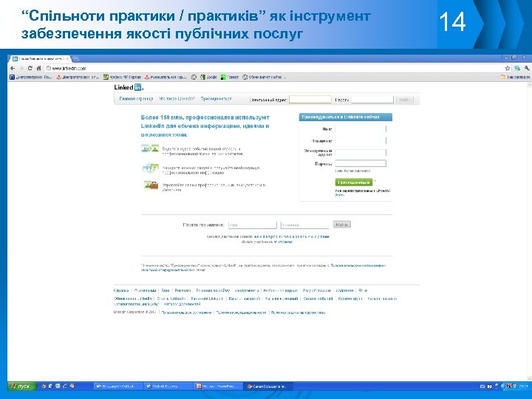This screenshot has width=532, height=399.
Task: Click the 'Пароль' password field in signup form
Action: coord(361,163)
